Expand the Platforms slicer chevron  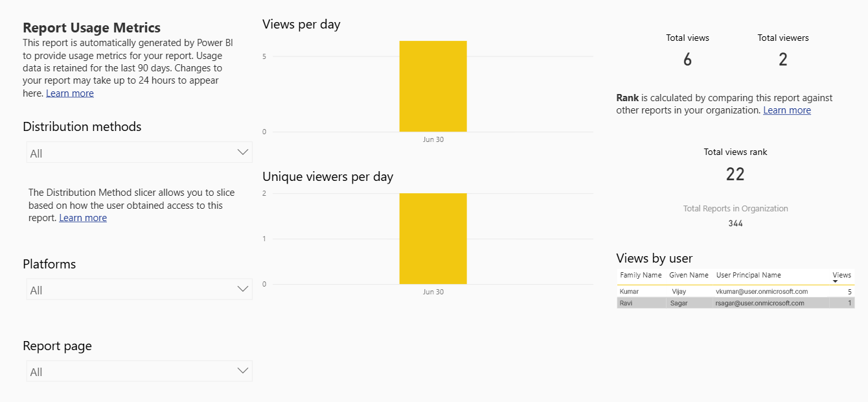(243, 289)
